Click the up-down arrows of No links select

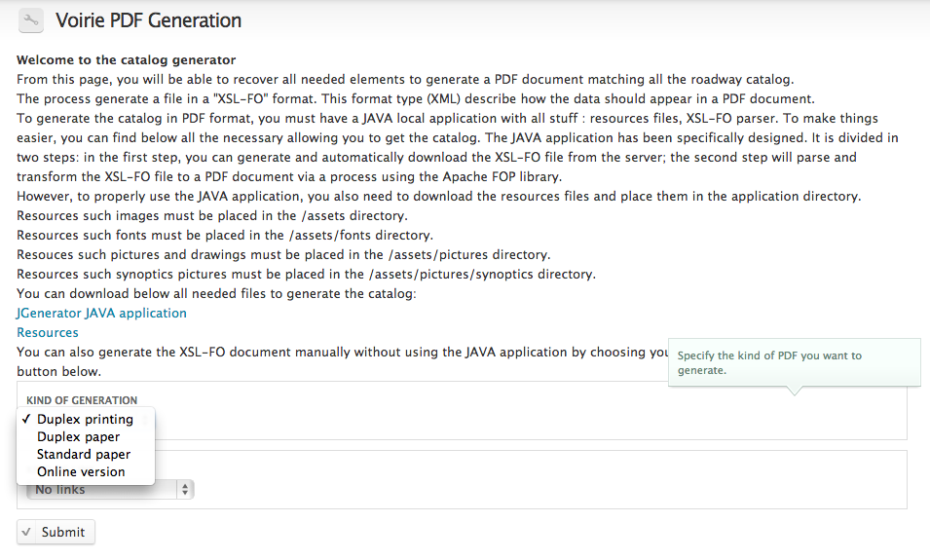185,490
